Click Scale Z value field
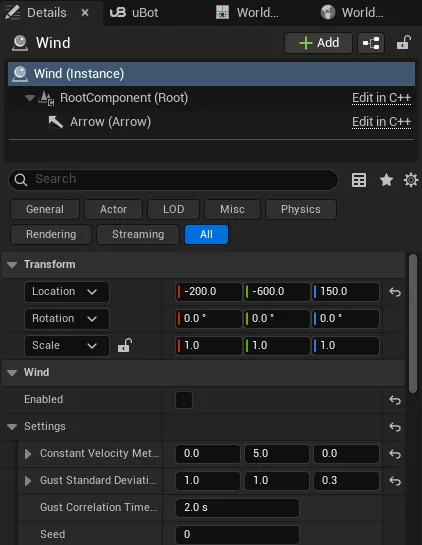 coord(346,345)
